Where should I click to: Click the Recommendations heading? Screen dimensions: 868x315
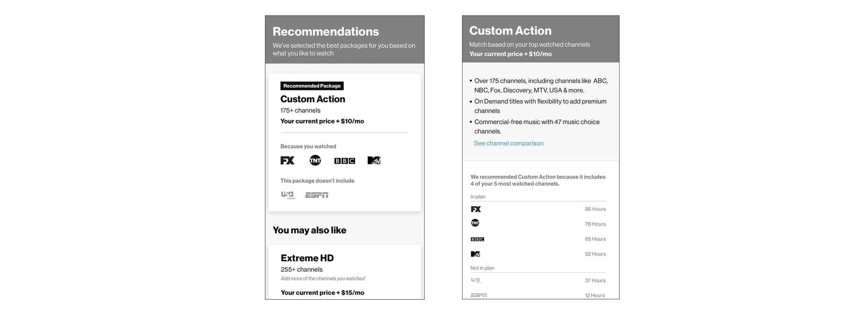point(326,32)
